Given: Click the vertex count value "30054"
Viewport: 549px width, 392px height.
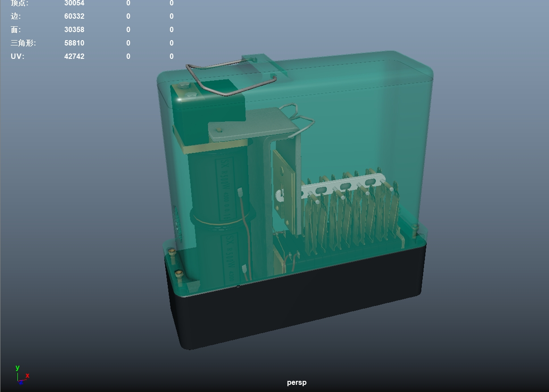Looking at the screenshot, I should (74, 3).
